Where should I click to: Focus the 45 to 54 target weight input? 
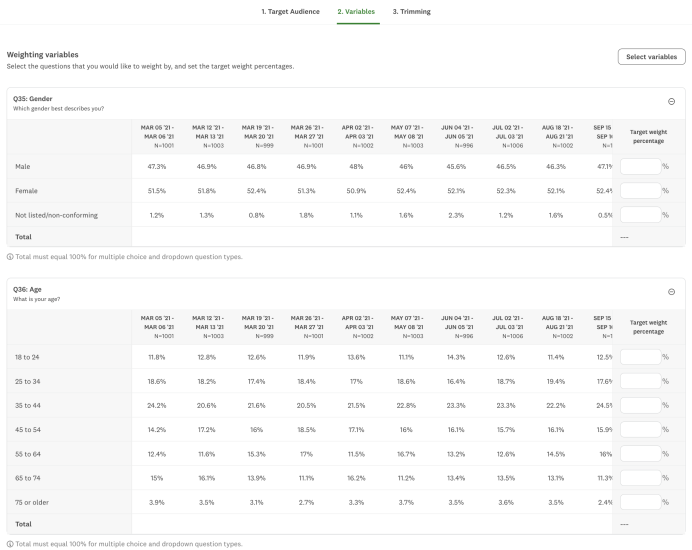point(640,429)
